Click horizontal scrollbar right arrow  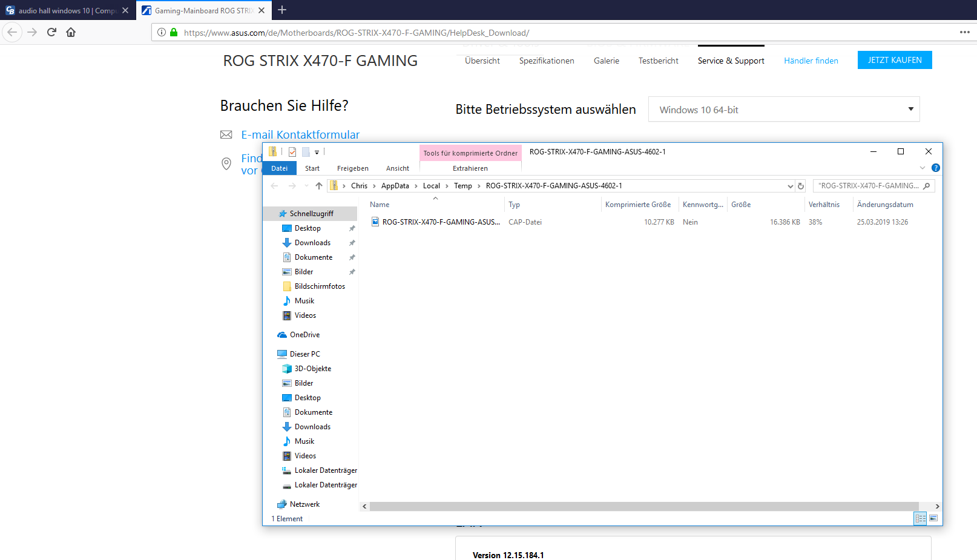[937, 506]
